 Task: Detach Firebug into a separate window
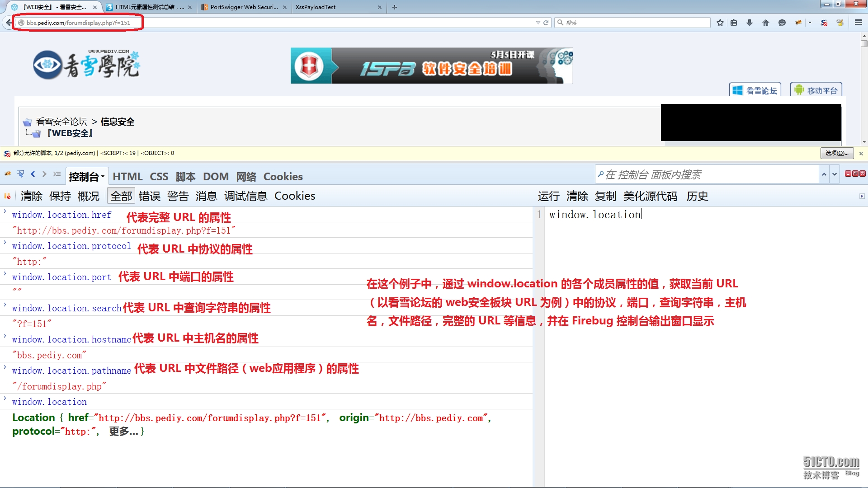855,174
